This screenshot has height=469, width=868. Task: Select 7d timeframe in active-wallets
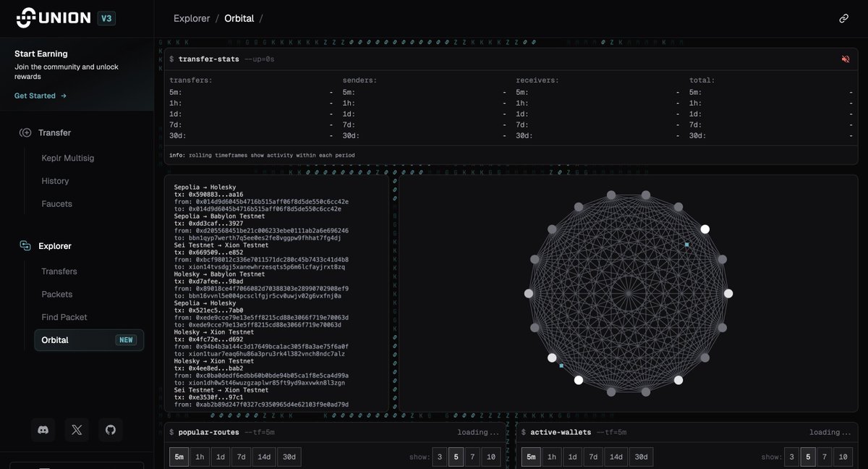click(x=594, y=457)
